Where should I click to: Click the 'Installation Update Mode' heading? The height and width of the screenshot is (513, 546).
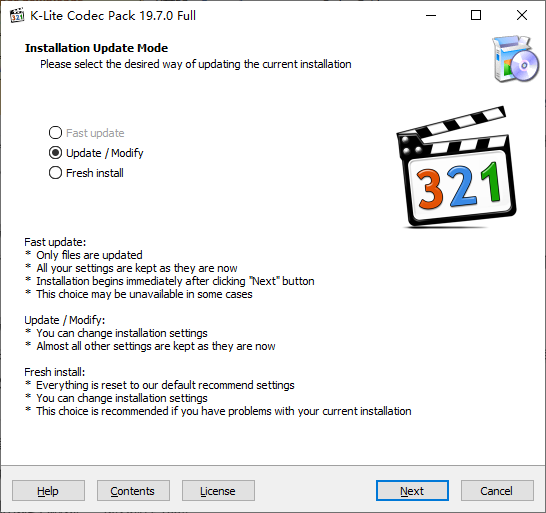(x=96, y=48)
